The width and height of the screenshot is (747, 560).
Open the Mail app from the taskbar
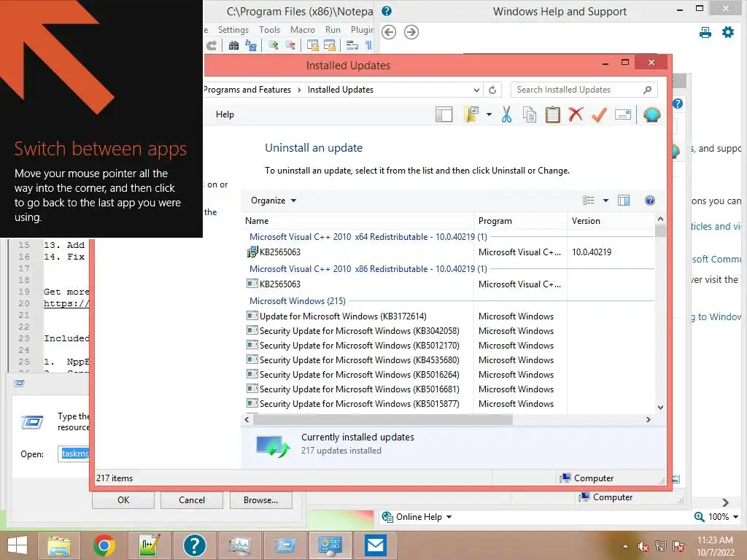376,545
